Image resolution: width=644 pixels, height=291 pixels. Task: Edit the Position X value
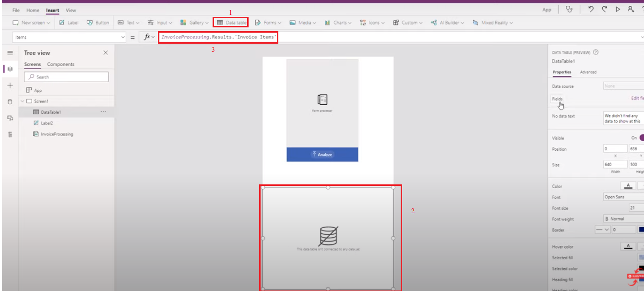[615, 149]
